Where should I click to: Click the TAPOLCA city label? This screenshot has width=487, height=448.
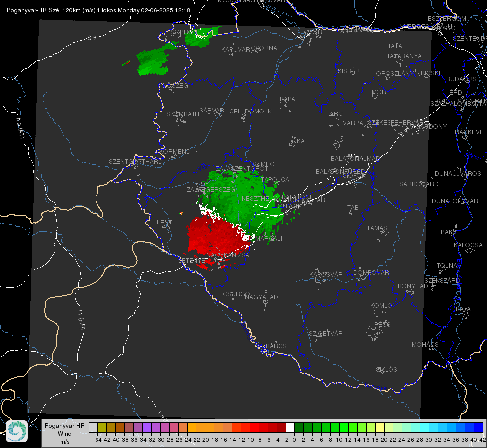pos(275,180)
